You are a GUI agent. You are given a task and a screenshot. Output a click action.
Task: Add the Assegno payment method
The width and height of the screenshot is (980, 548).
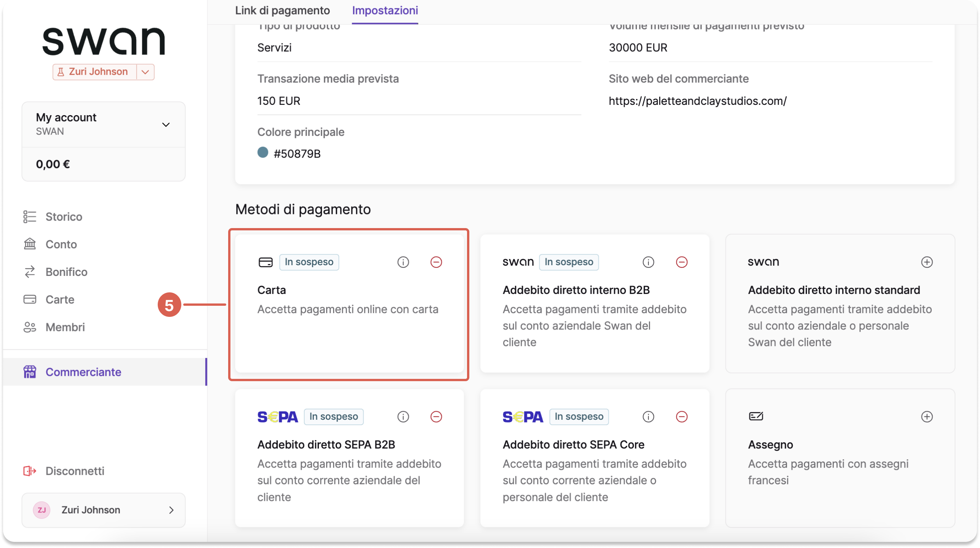926,417
